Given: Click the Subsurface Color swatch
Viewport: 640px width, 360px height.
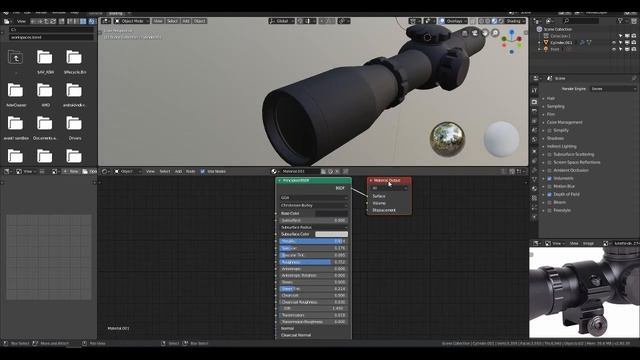Looking at the screenshot, I should 331,234.
